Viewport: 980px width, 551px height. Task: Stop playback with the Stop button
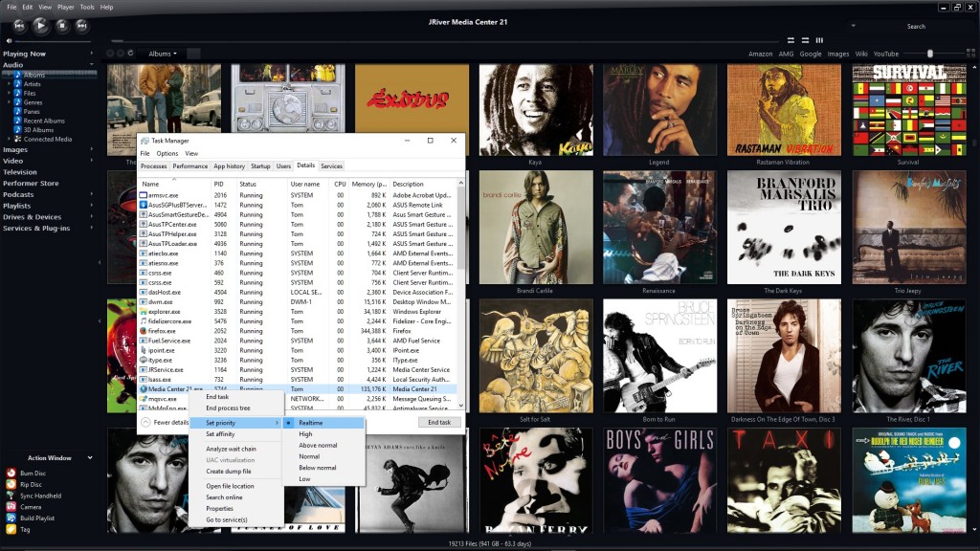click(x=61, y=26)
